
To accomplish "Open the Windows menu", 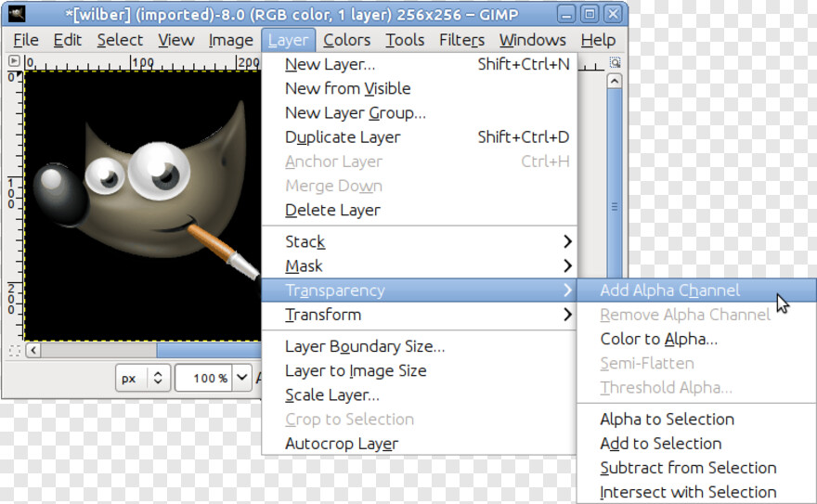I will (x=533, y=40).
